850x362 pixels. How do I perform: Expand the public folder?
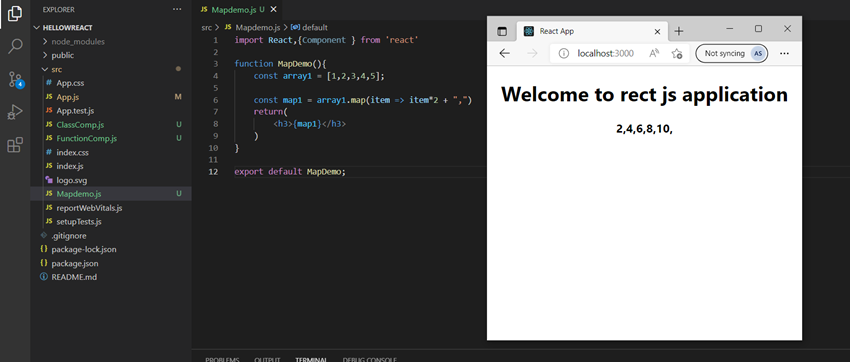coord(111,55)
